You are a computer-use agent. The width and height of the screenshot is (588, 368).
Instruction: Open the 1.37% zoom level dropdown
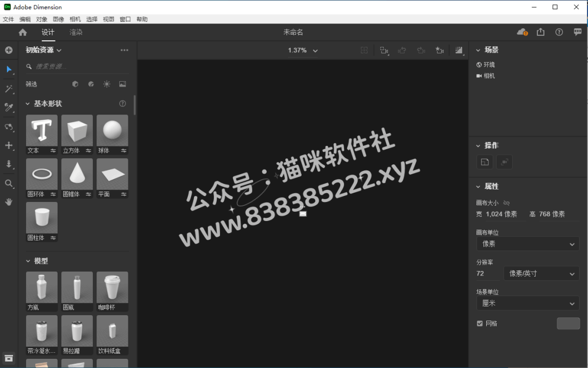(303, 50)
